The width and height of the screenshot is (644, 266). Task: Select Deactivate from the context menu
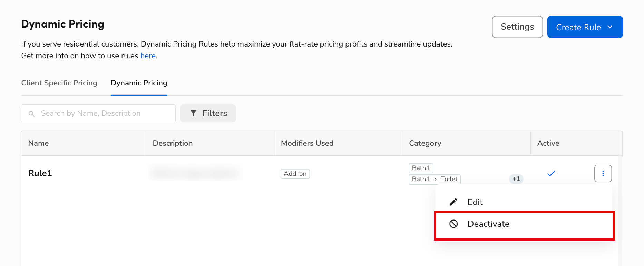pos(488,224)
